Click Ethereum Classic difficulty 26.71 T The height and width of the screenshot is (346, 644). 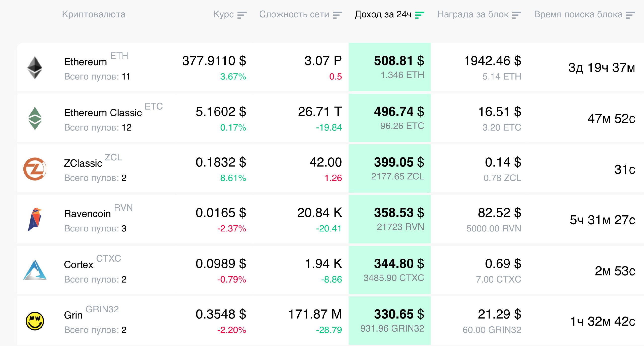click(x=320, y=112)
